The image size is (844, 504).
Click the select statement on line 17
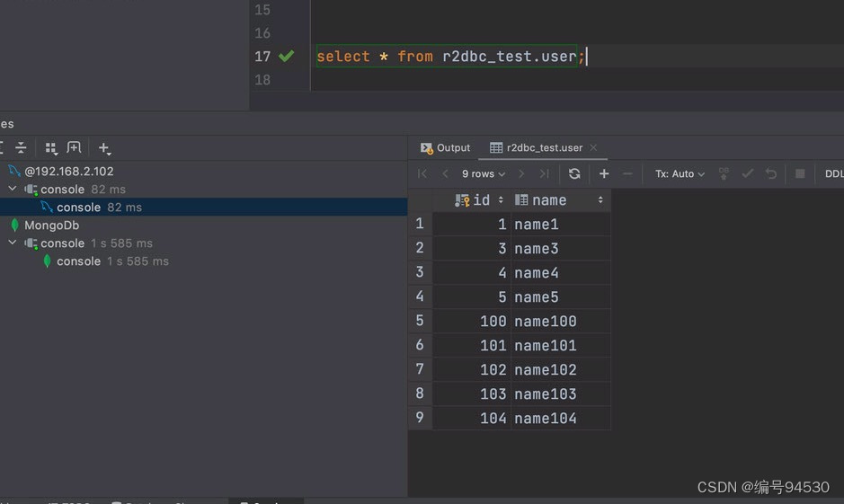pos(450,56)
